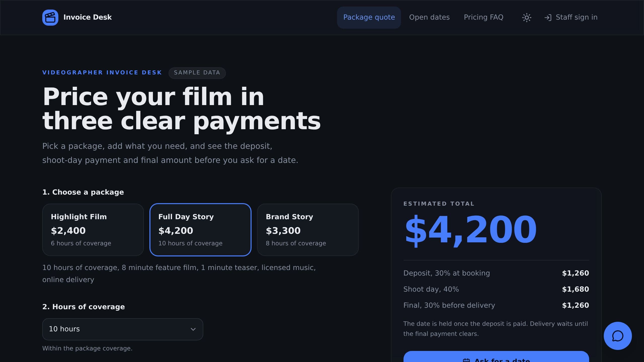
Task: Select the Brand Story package
Action: [308, 230]
